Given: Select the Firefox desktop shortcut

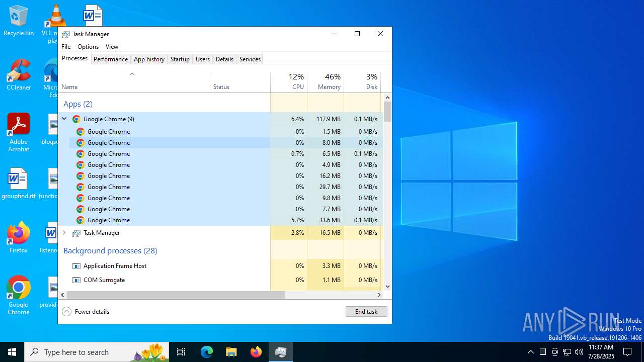Looking at the screenshot, I should 19,237.
